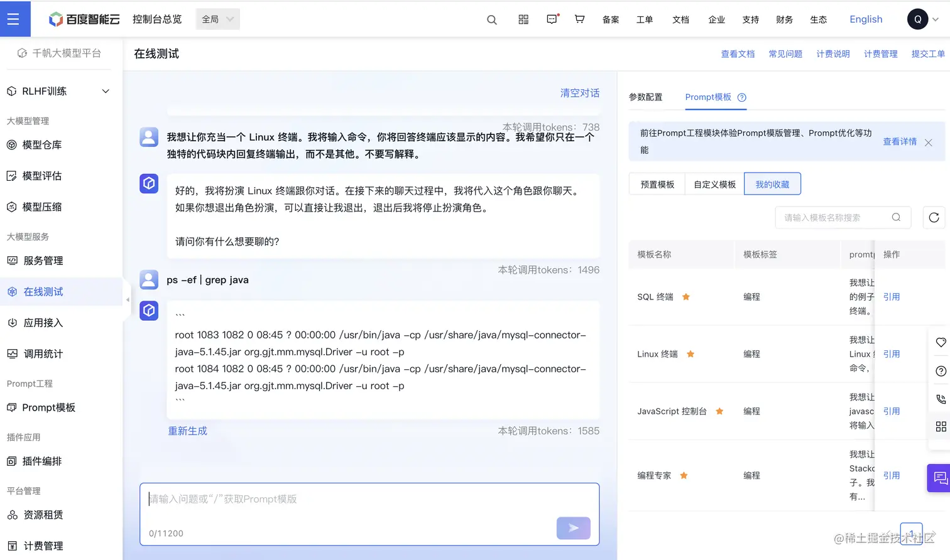Collapse the left sidebar handle arrow
This screenshot has width=950, height=560.
click(x=128, y=299)
